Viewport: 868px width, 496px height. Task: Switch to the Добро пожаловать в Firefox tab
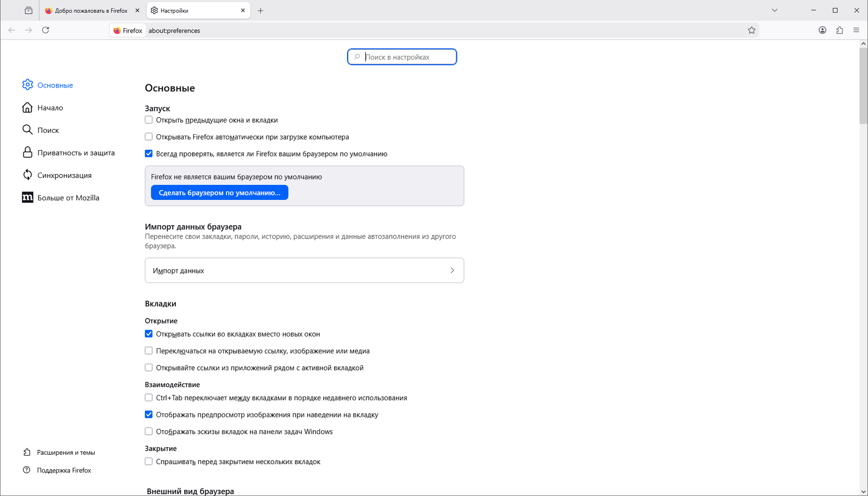click(91, 11)
